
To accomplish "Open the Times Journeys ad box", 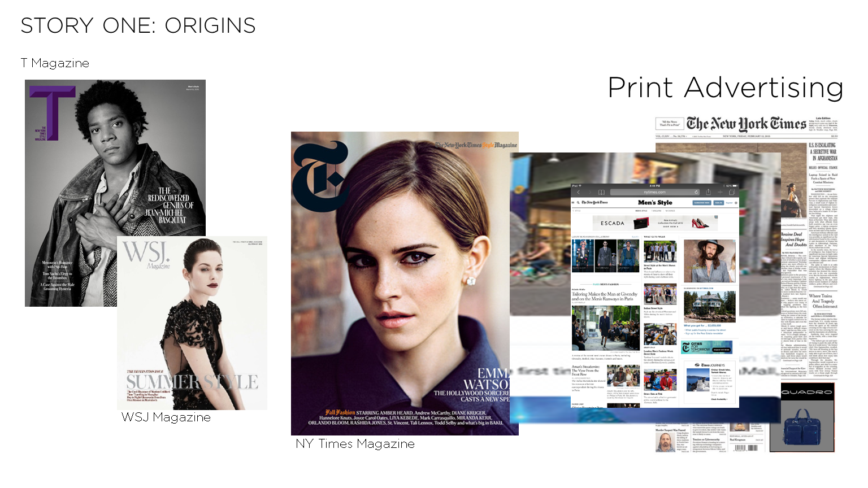I will tap(709, 382).
